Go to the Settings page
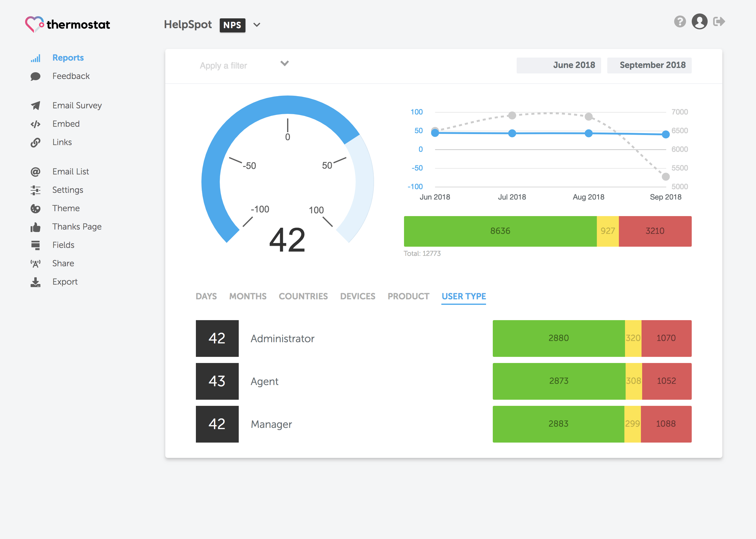This screenshot has width=756, height=539. tap(67, 190)
